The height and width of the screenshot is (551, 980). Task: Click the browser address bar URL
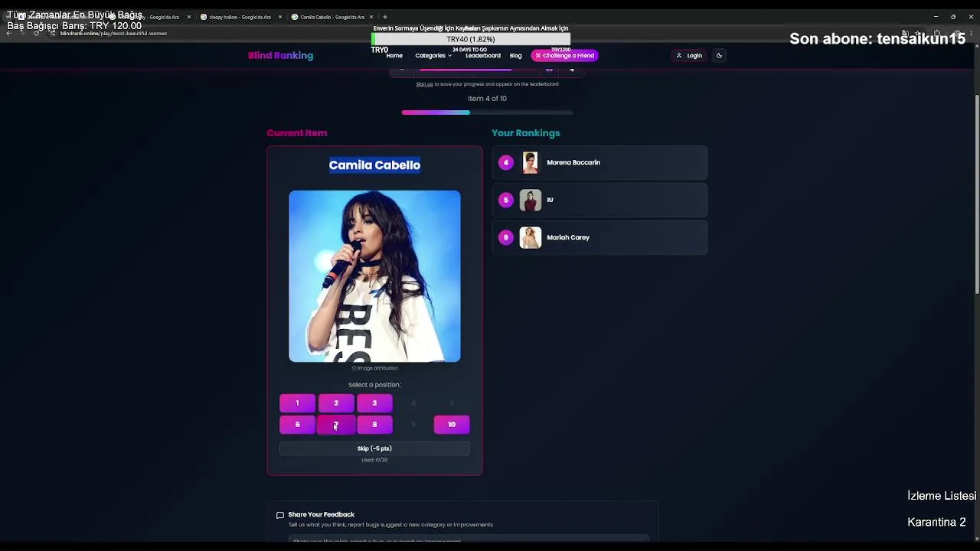tap(113, 34)
